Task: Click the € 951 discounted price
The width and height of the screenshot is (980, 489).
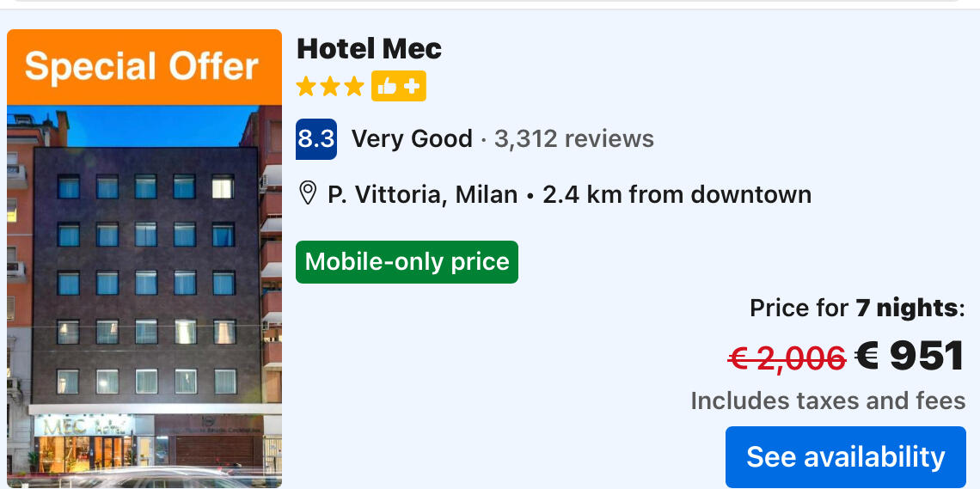Action: coord(910,356)
